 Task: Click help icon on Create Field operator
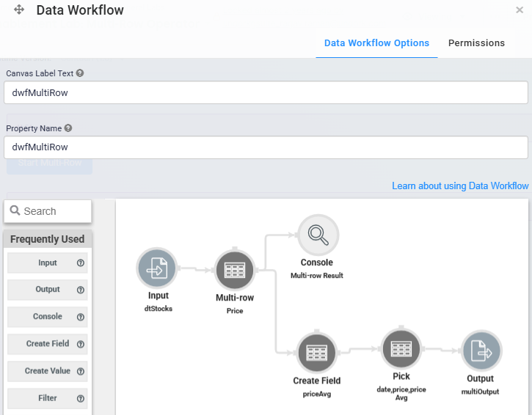click(81, 344)
